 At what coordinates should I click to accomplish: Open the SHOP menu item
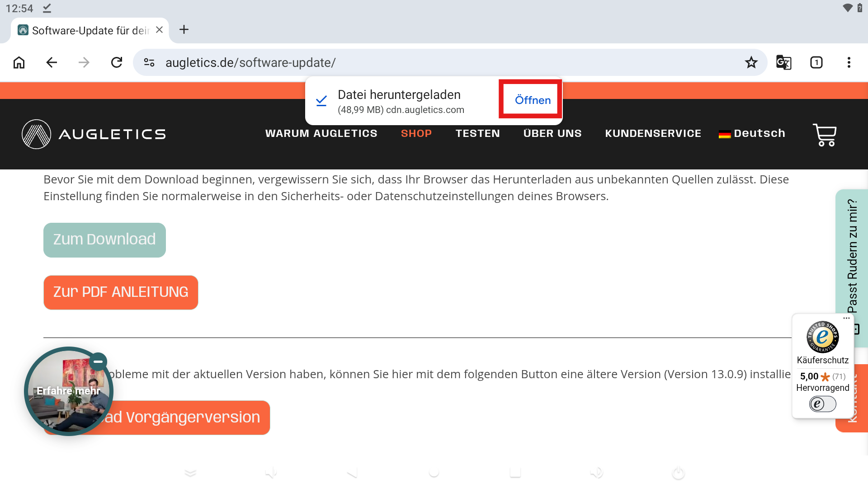click(x=416, y=133)
